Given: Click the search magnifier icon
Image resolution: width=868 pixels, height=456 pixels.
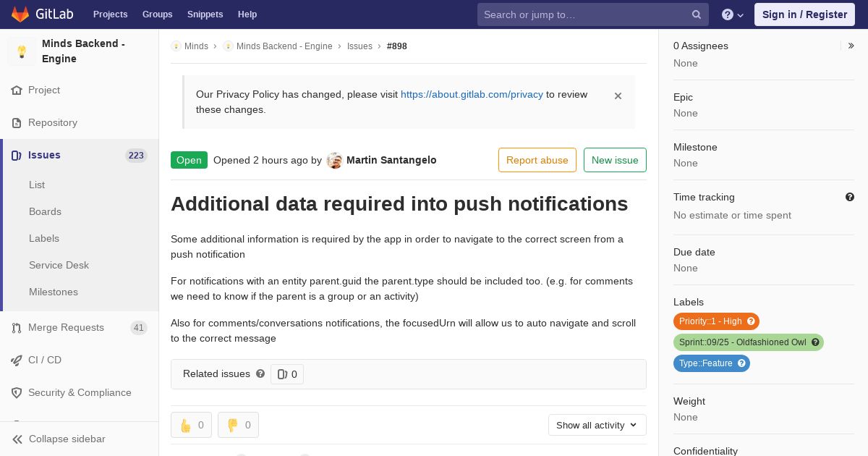Looking at the screenshot, I should click(697, 14).
